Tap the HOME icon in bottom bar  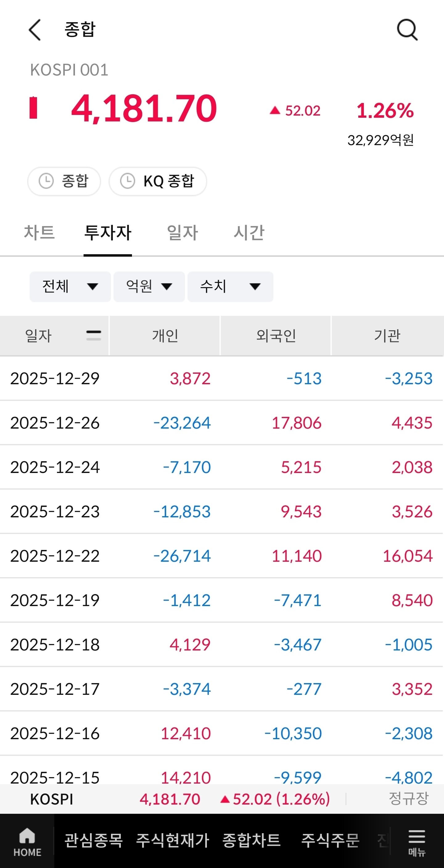[27, 842]
